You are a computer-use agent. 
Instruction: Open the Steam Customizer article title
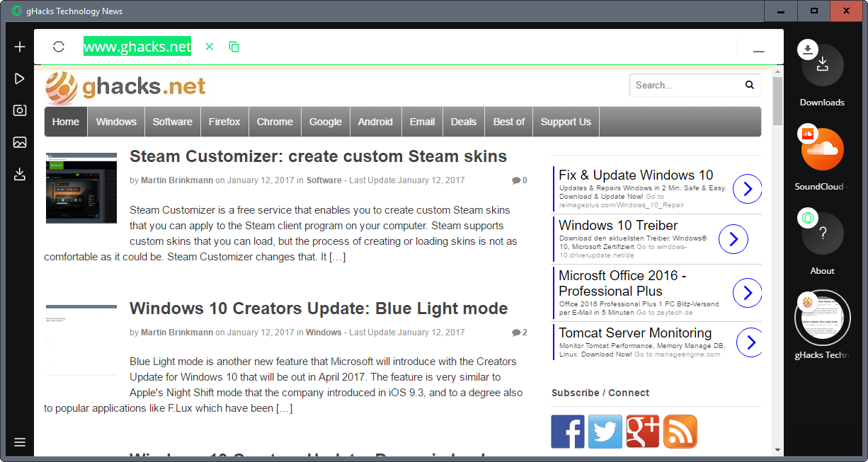pyautogui.click(x=319, y=156)
